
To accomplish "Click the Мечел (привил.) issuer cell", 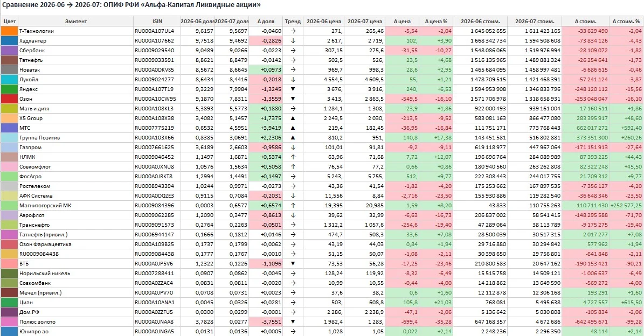I will pos(75,292).
